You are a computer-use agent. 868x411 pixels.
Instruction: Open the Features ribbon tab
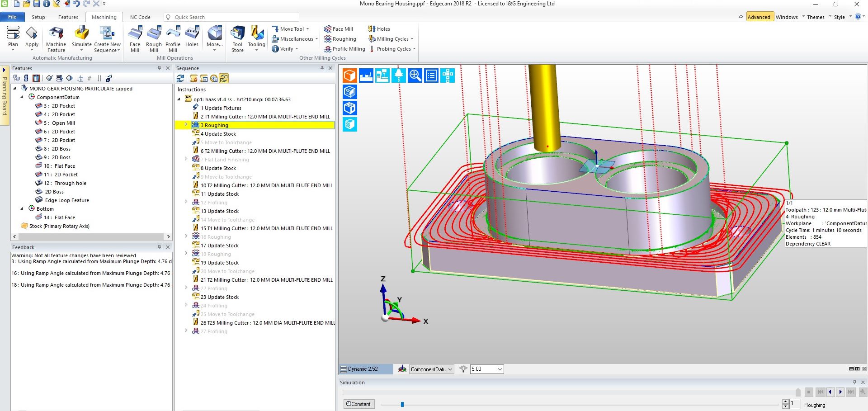[68, 17]
